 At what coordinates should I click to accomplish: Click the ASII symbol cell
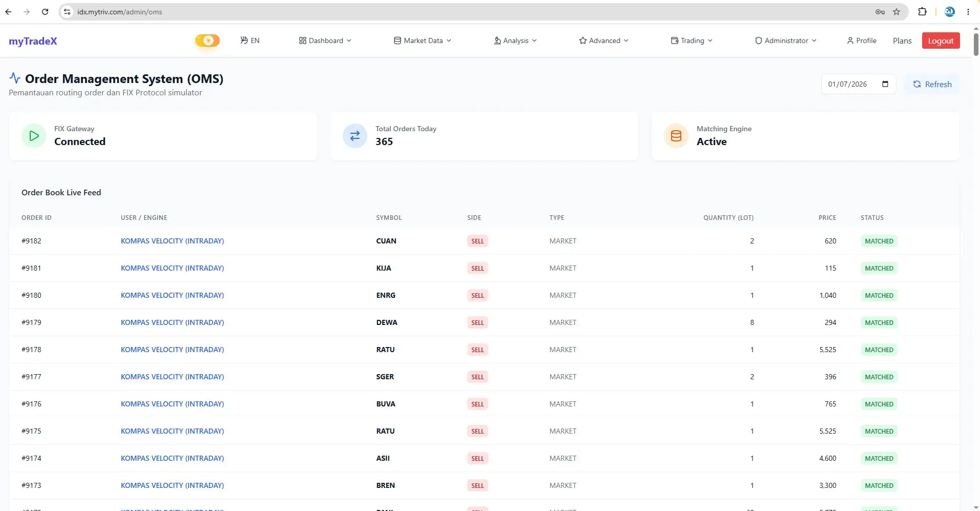coord(383,458)
